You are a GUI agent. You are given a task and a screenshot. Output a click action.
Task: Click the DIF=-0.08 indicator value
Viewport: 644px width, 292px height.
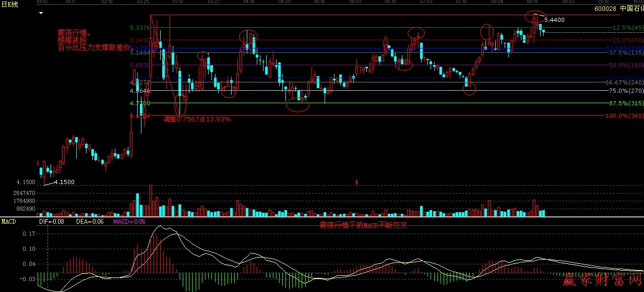(51, 222)
